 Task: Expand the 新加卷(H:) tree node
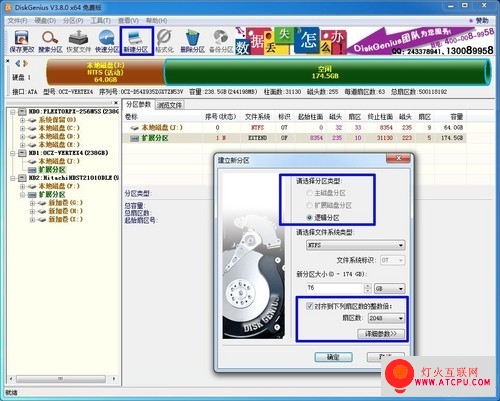pos(32,211)
